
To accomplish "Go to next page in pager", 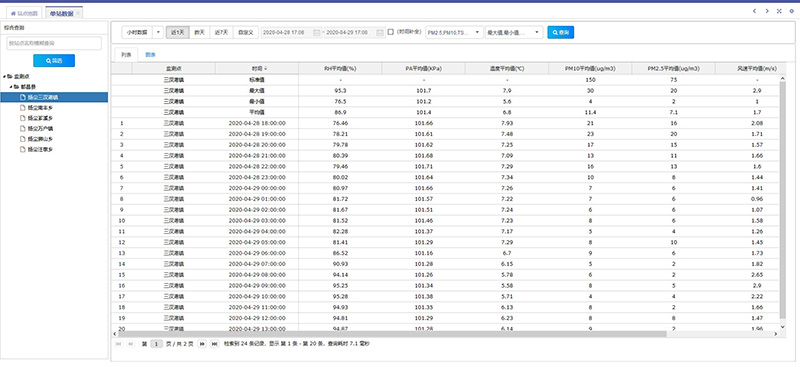I will [x=202, y=344].
